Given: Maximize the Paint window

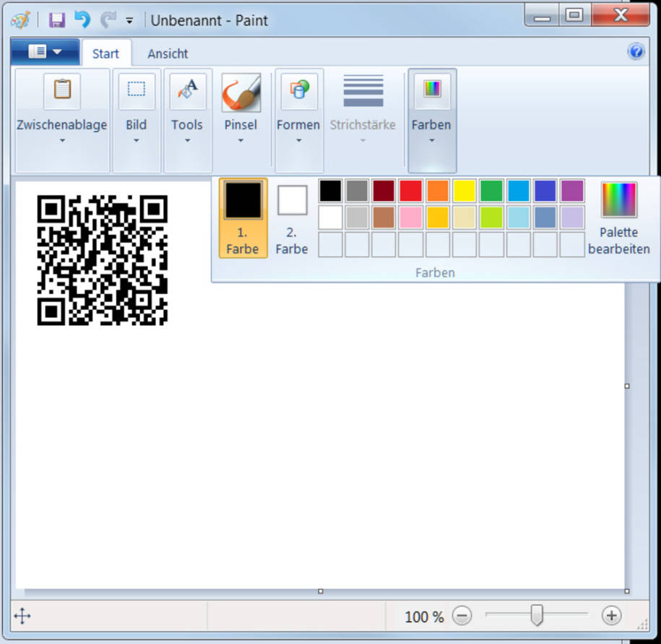Looking at the screenshot, I should [574, 16].
